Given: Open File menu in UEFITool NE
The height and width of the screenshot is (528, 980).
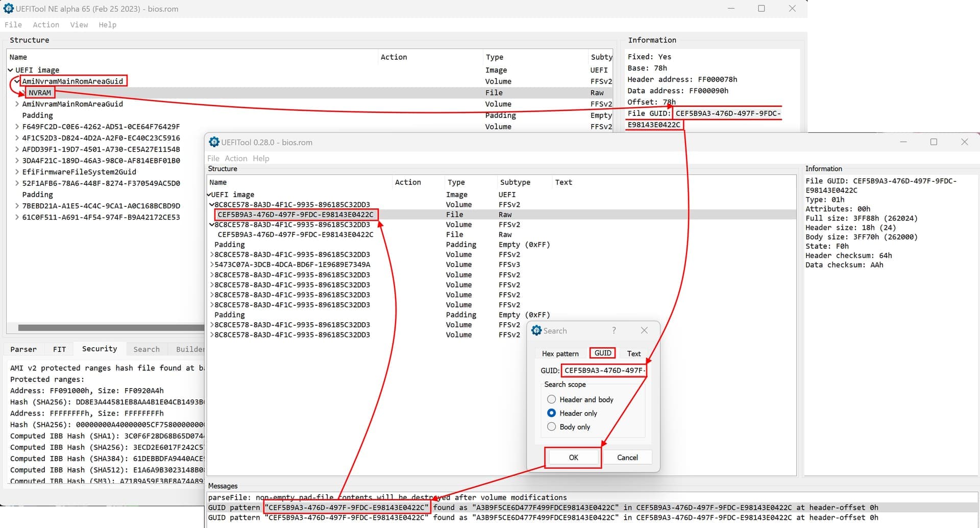Looking at the screenshot, I should click(x=13, y=25).
